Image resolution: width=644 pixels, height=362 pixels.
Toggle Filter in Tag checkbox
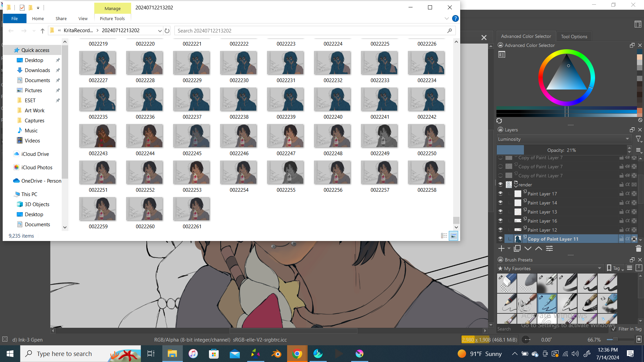pos(614,329)
